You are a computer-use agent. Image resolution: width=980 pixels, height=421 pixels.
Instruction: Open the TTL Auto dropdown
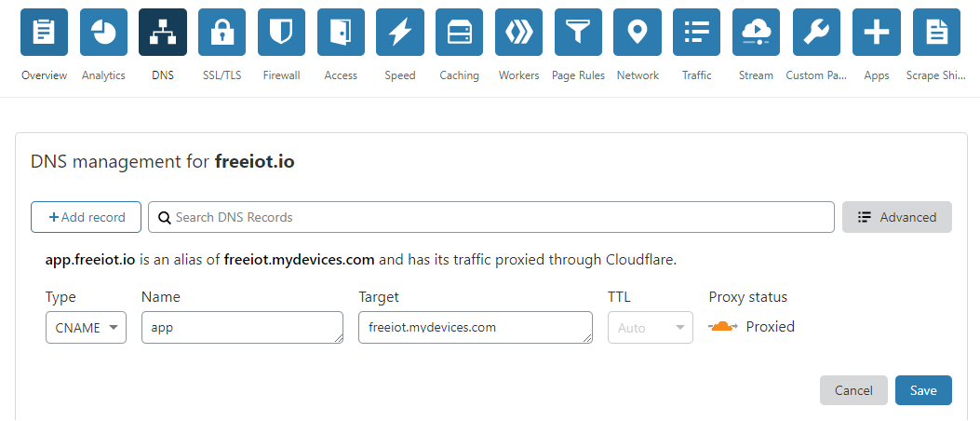tap(650, 327)
